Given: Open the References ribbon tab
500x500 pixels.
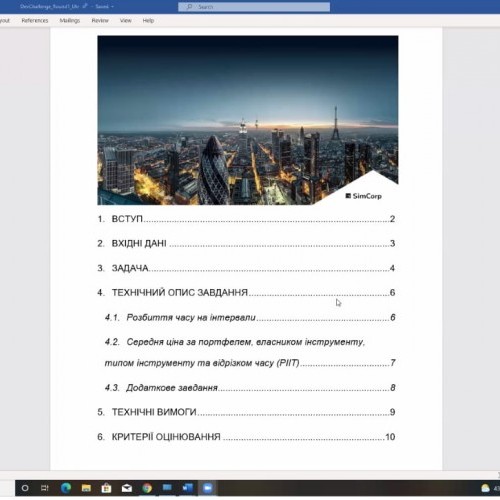Looking at the screenshot, I should pos(35,21).
